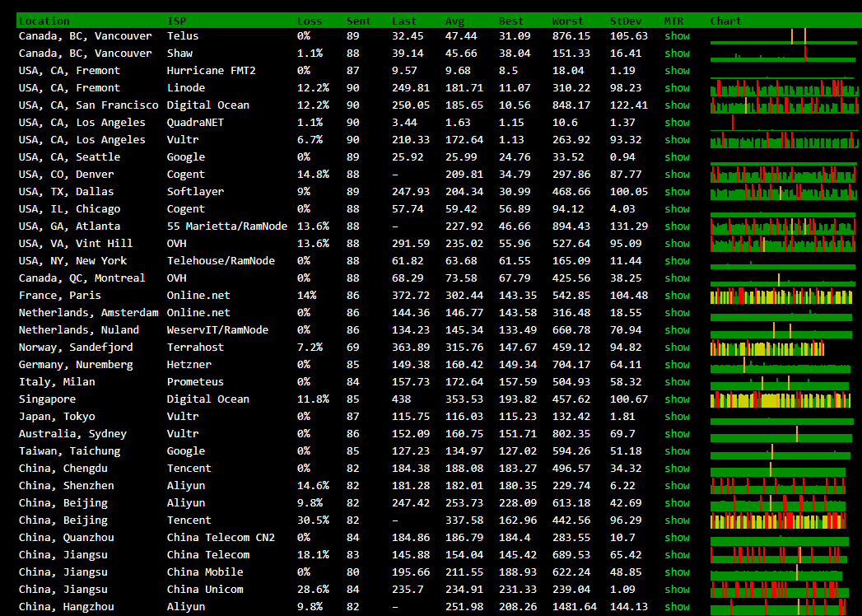Select the Hurricane FMT2 ISP cell
This screenshot has width=862, height=616.
coord(211,71)
